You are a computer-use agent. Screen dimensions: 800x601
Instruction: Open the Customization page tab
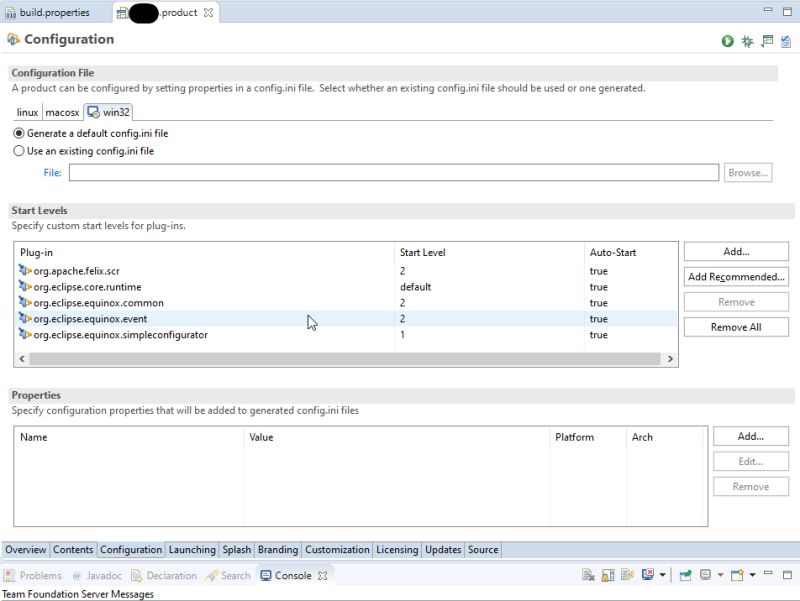pyautogui.click(x=337, y=549)
